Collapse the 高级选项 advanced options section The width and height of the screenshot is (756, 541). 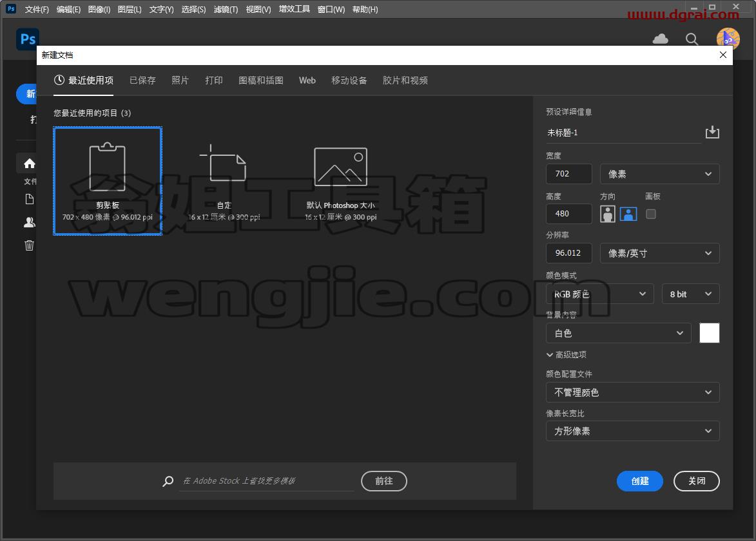pyautogui.click(x=567, y=355)
